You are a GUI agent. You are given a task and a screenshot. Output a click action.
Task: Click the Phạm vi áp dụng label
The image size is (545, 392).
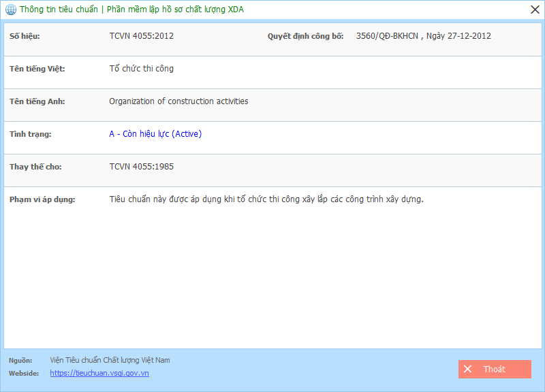(42, 199)
